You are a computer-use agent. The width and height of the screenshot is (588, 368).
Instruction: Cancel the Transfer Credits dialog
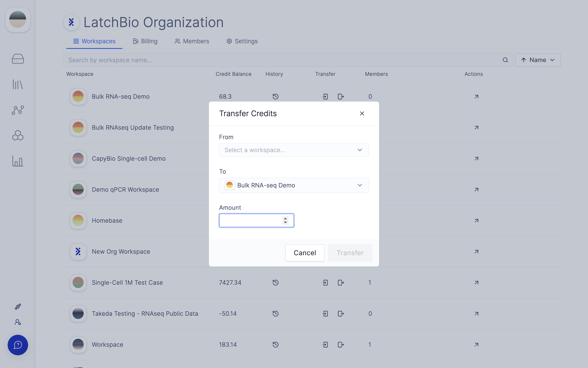(x=305, y=253)
